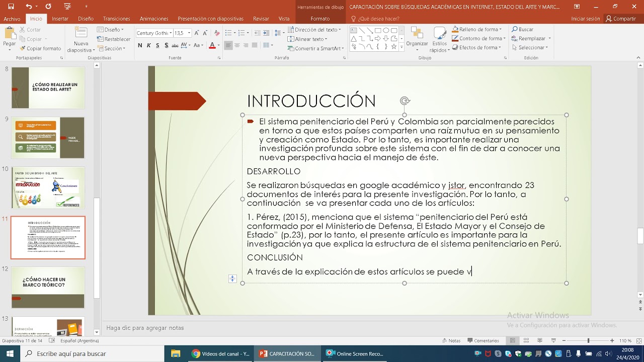Toggle center alignment paragraph button
Image resolution: width=644 pixels, height=362 pixels.
point(237,45)
